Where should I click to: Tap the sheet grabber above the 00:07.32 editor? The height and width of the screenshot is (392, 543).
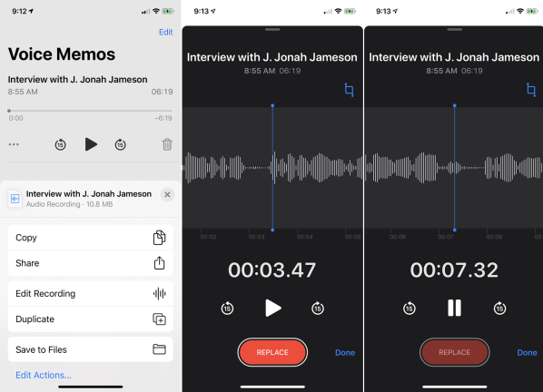(x=454, y=30)
